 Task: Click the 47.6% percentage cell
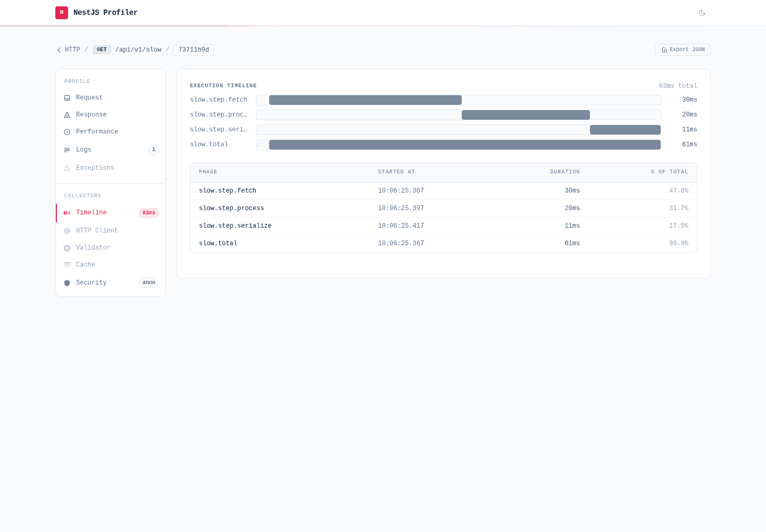[679, 191]
